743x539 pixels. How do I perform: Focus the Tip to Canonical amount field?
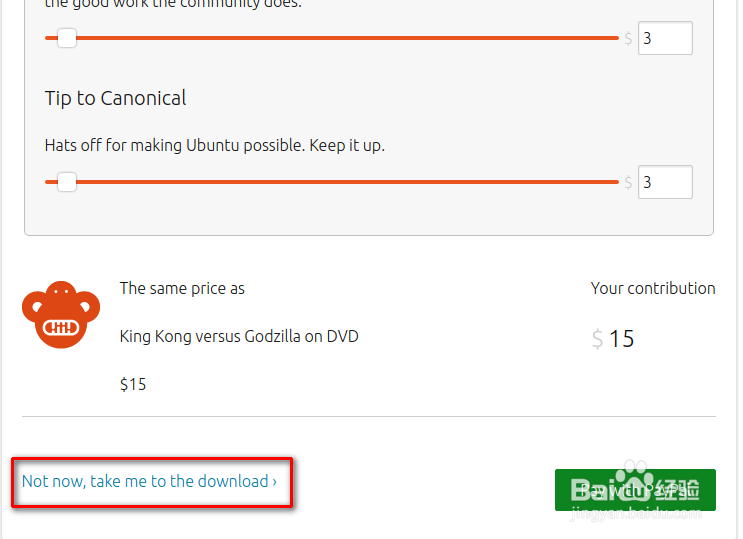665,182
